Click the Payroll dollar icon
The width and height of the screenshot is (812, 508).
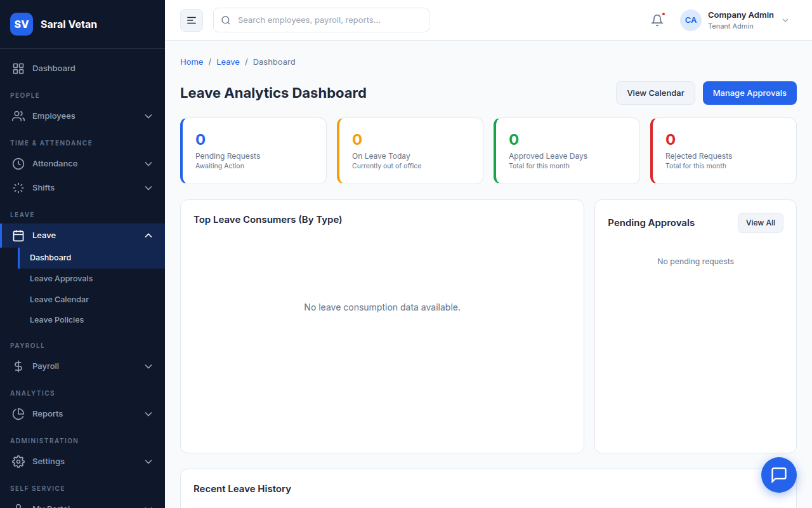pyautogui.click(x=18, y=366)
